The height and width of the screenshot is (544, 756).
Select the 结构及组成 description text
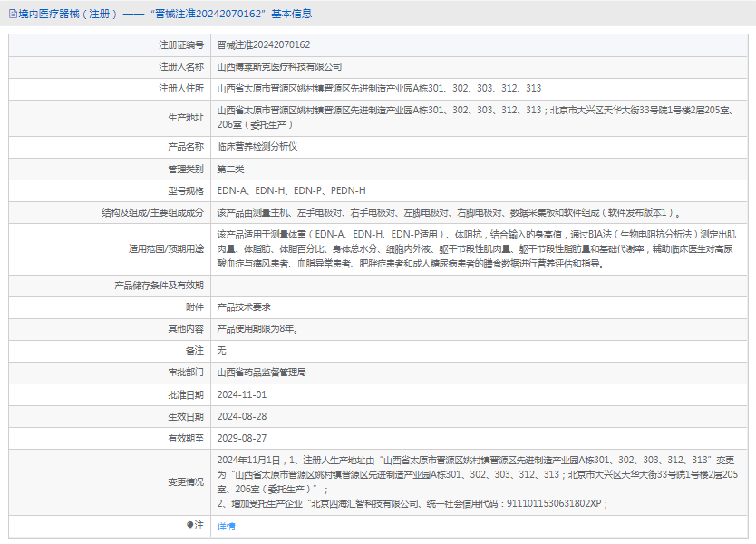pyautogui.click(x=449, y=213)
